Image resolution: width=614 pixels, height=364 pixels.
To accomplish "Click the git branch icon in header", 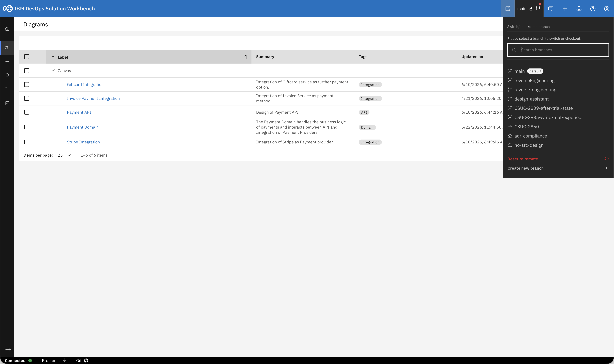I will click(x=538, y=9).
